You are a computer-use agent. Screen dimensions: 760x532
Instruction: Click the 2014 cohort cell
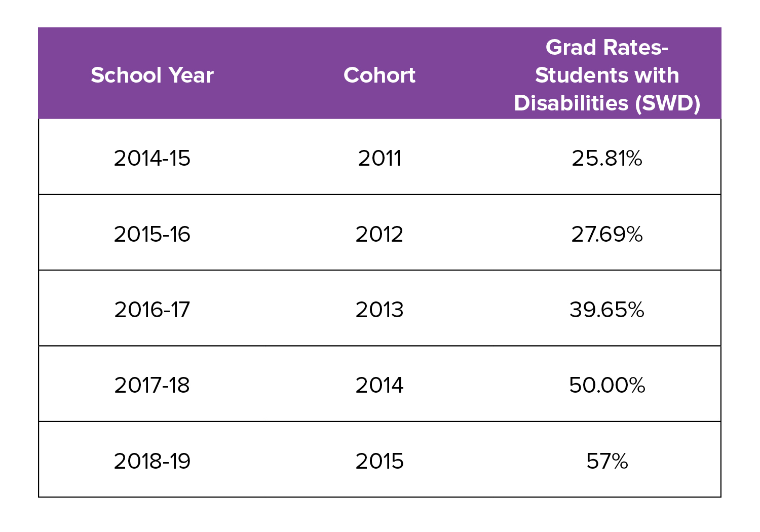click(x=379, y=385)
